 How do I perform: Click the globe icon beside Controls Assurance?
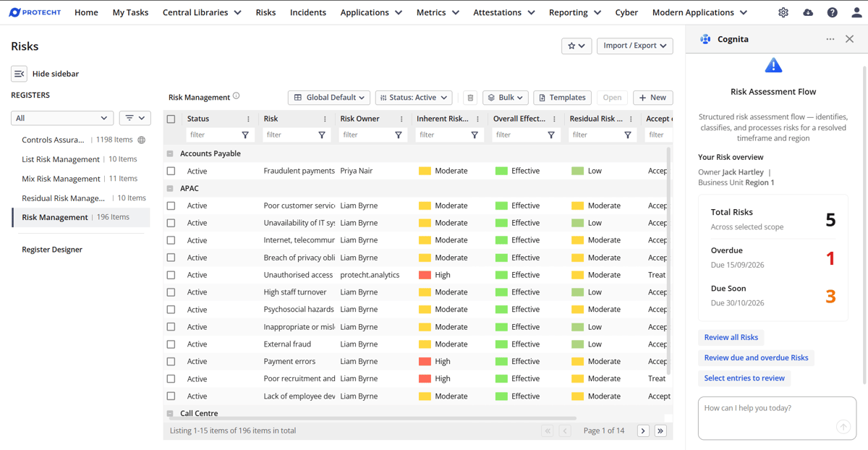[x=142, y=140]
